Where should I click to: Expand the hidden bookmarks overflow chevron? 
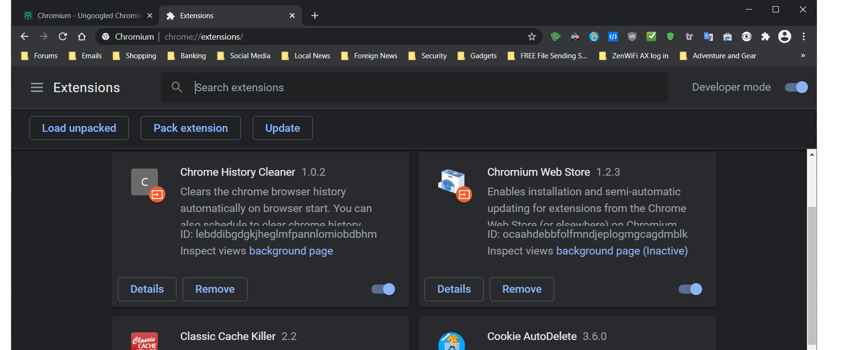coord(803,56)
